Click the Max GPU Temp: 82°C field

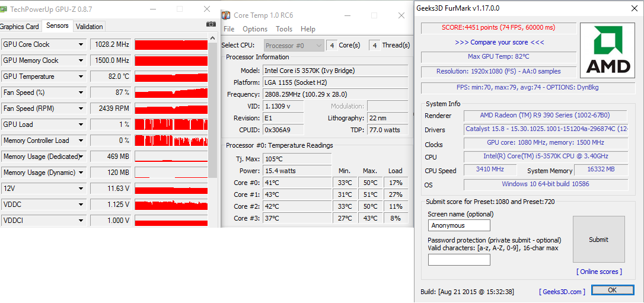tap(499, 57)
